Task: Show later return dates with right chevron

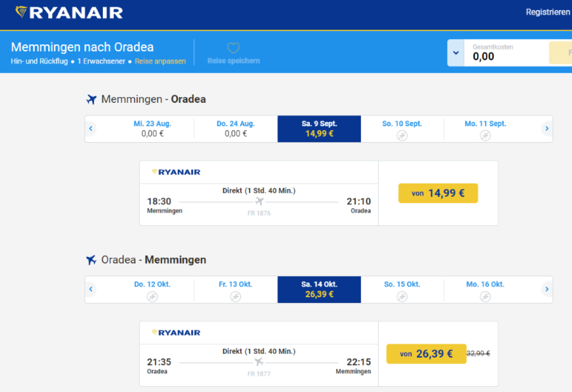Action: coord(547,289)
